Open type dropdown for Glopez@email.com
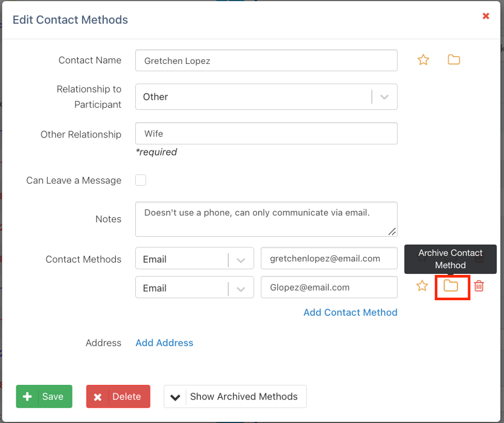 (194, 288)
